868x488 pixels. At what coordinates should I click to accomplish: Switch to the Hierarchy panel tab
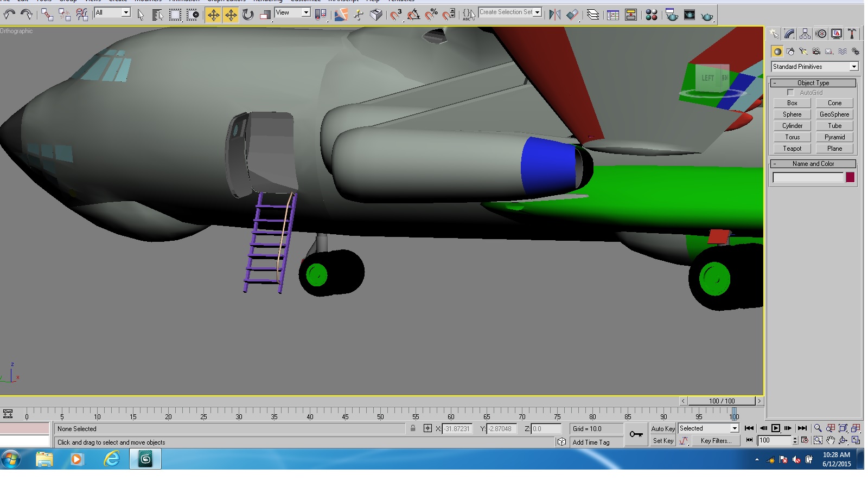(805, 34)
